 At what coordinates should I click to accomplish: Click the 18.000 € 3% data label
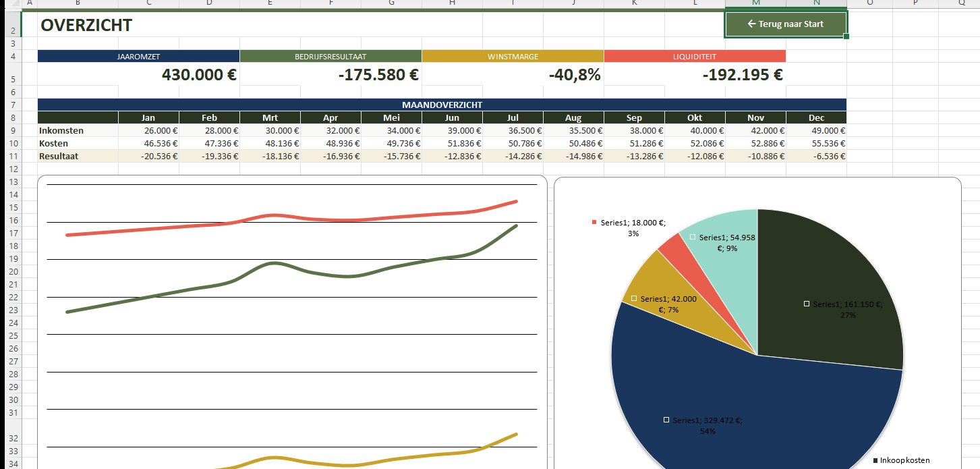[x=632, y=227]
